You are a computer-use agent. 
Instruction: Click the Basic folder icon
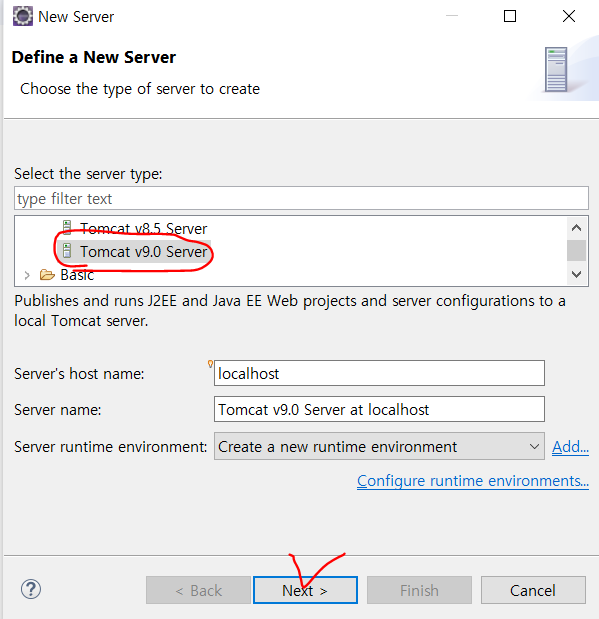click(47, 274)
